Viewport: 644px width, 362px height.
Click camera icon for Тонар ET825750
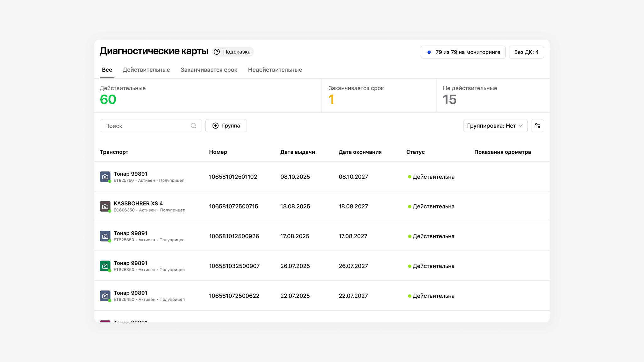105,177
